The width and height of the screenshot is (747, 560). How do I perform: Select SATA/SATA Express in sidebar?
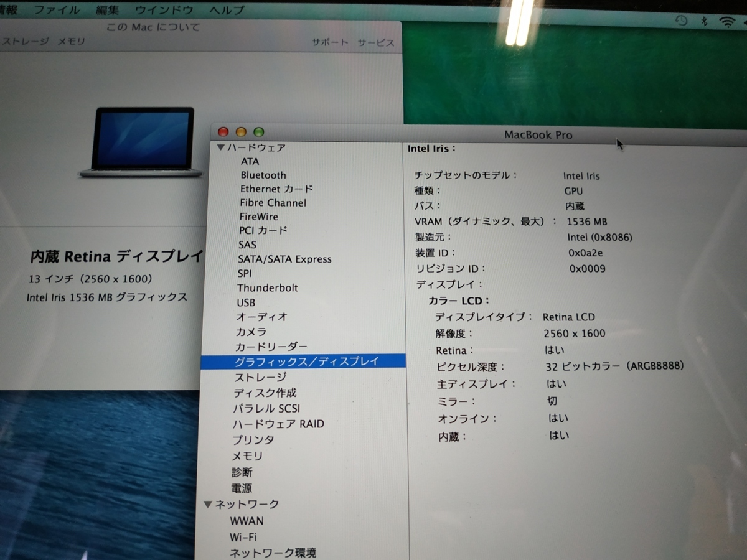click(x=285, y=259)
